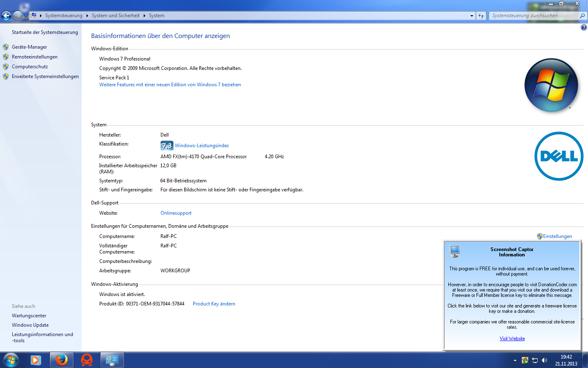Show hidden tray icons arrow
588x368 pixels.
[x=515, y=360]
